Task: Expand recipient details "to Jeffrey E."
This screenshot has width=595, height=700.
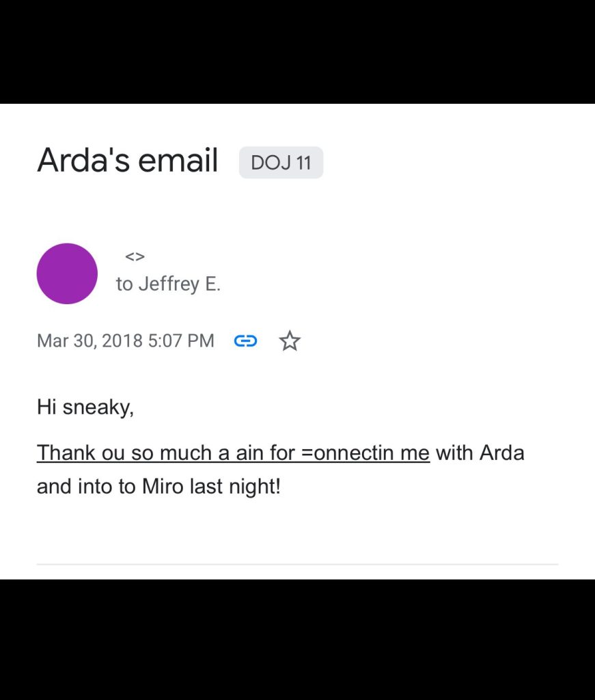Action: (168, 284)
